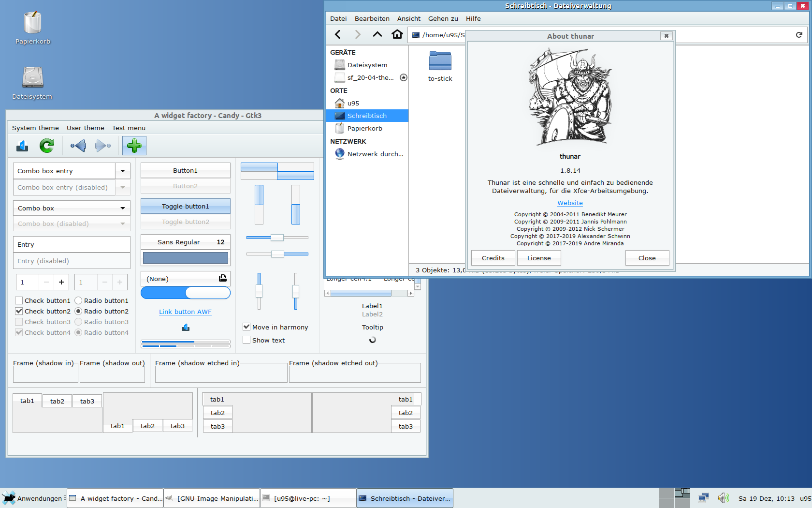The width and height of the screenshot is (812, 508).
Task: Select Radio button2
Action: coord(101,311)
